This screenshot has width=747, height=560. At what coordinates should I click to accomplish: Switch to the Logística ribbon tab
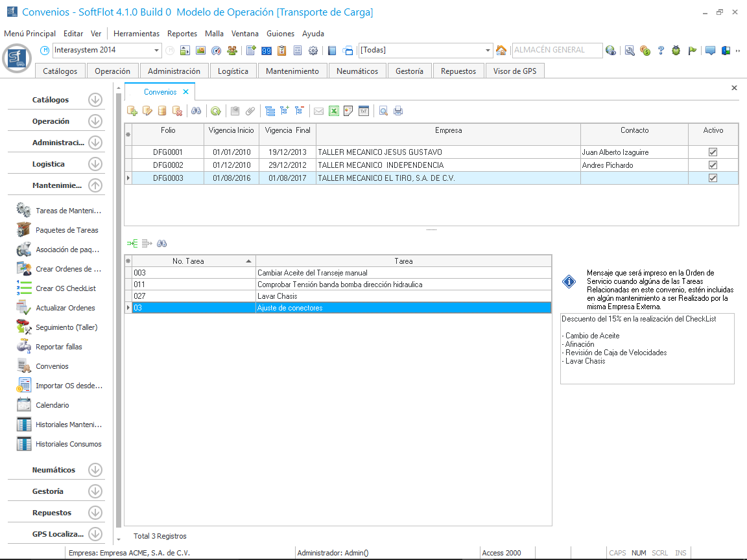[233, 71]
